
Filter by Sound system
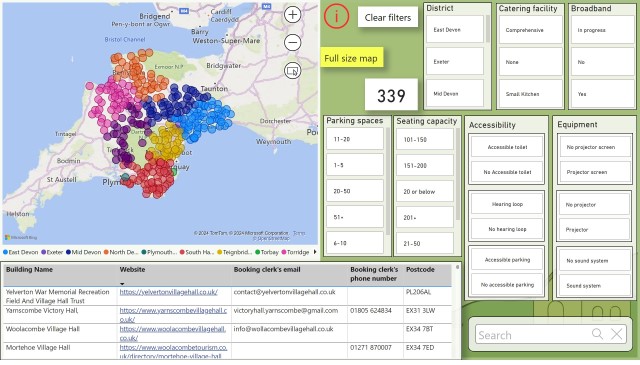click(x=595, y=286)
